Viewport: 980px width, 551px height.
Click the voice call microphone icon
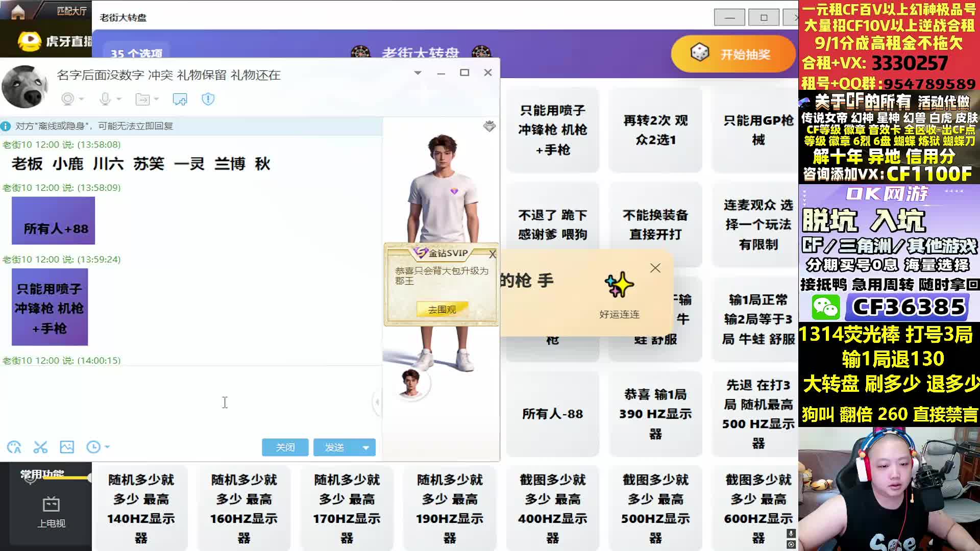(105, 99)
